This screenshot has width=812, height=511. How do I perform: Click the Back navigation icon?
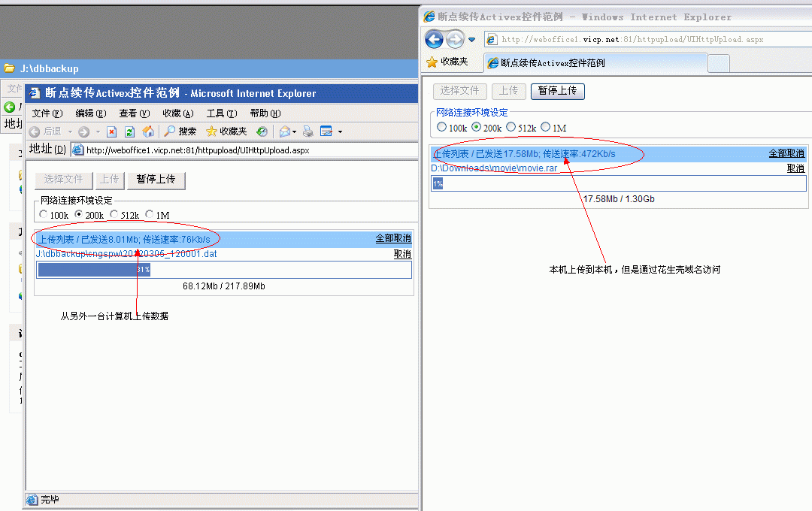35,131
